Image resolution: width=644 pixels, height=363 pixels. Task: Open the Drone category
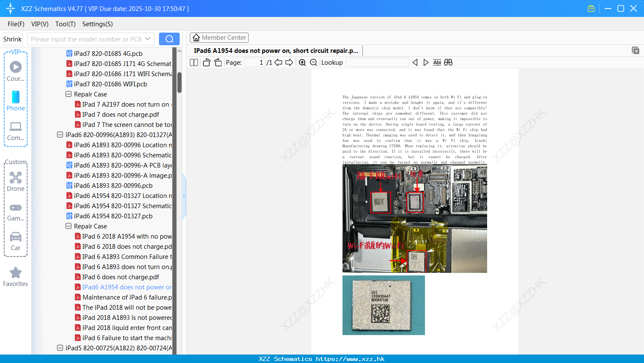pyautogui.click(x=16, y=181)
